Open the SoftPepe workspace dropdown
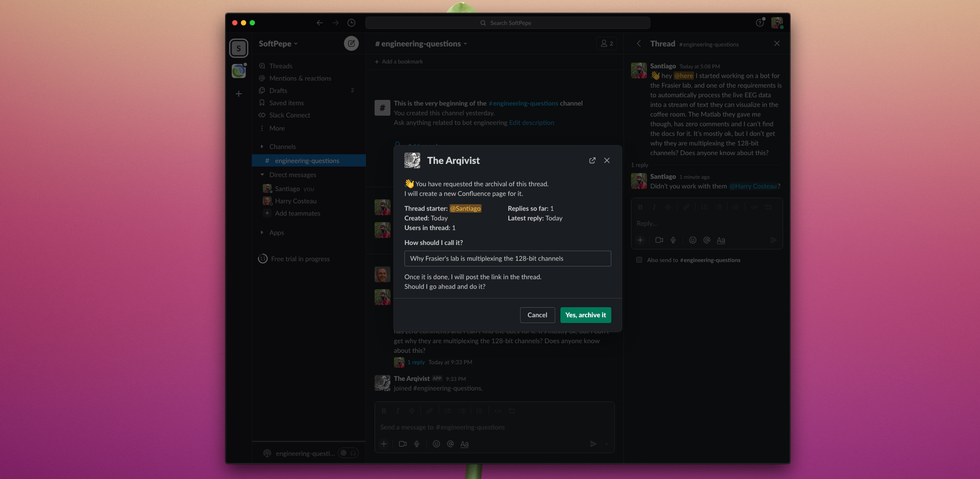The image size is (980, 479). (279, 44)
